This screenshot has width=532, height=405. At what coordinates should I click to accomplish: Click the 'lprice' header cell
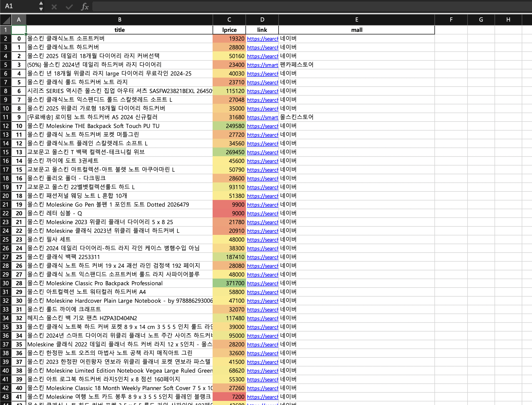tap(229, 30)
